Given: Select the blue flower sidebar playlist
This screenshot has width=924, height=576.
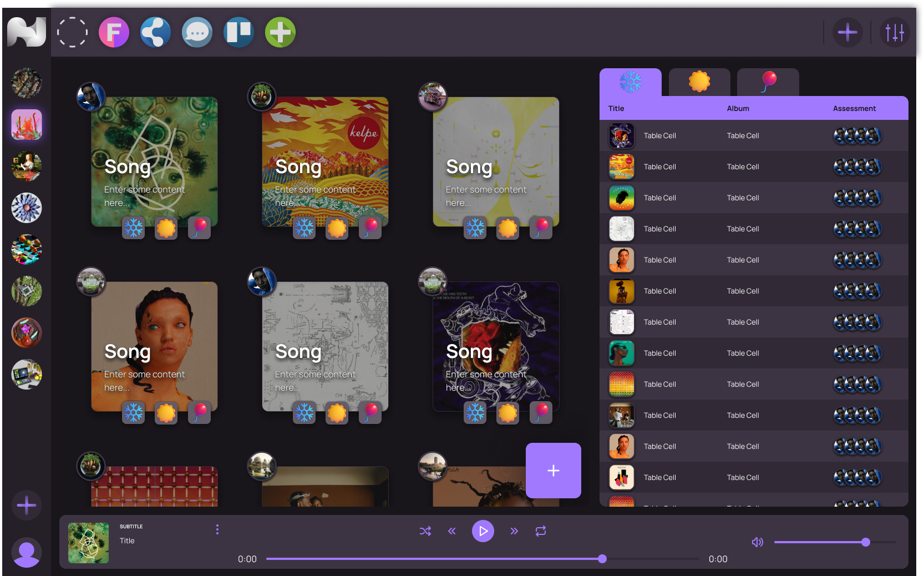Looking at the screenshot, I should point(27,208).
